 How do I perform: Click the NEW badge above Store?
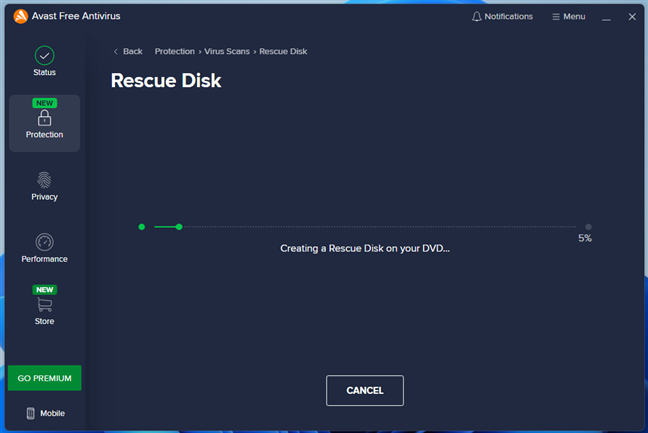44,290
